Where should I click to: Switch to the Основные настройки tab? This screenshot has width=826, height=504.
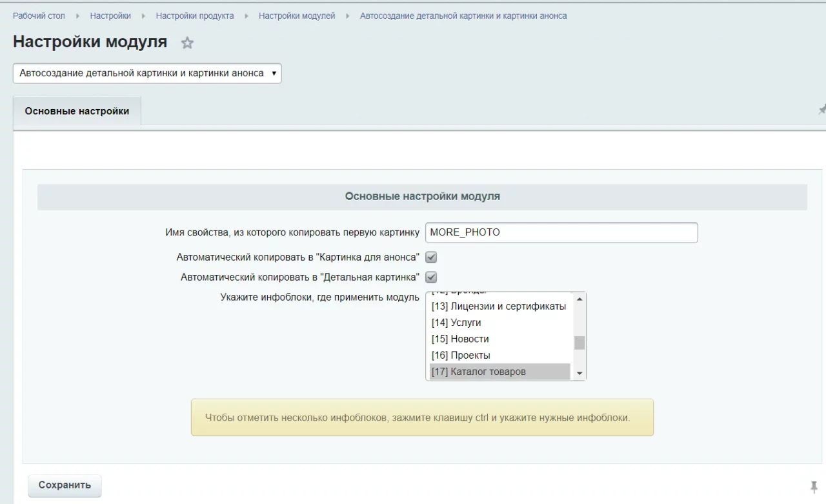coord(77,111)
